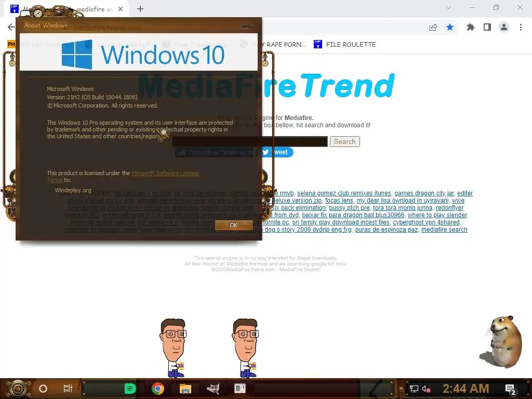Viewport: 532px width, 399px height.
Task: Select the mediafire search browser tab
Action: [67, 9]
